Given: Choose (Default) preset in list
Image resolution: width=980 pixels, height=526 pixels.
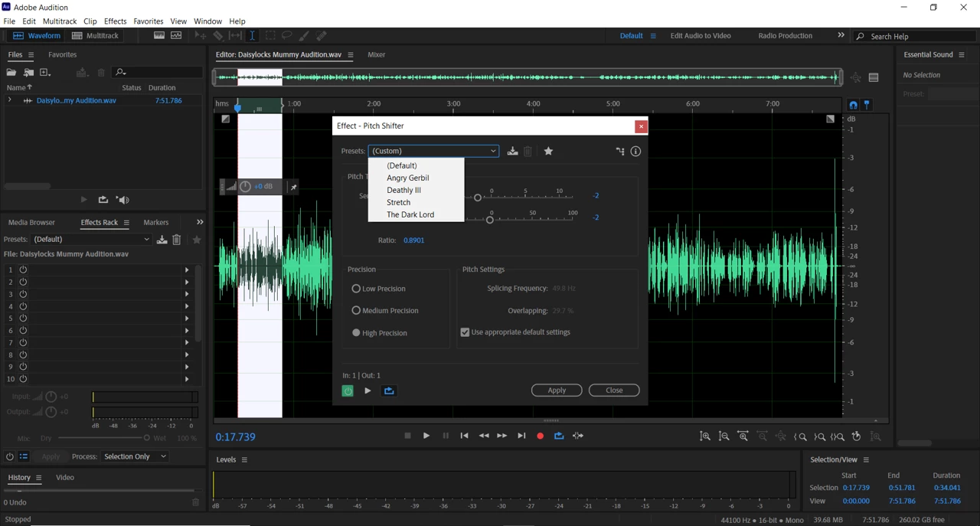Looking at the screenshot, I should (x=402, y=165).
